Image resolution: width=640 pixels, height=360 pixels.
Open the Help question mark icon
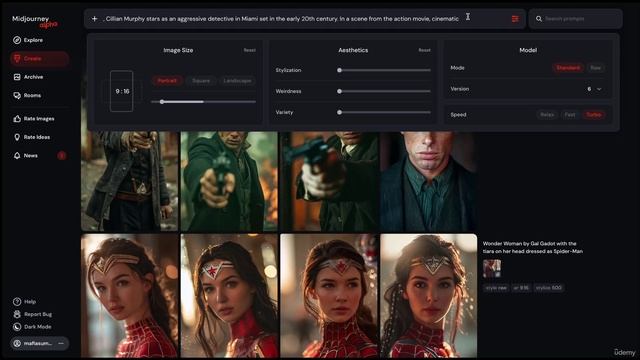[17, 302]
